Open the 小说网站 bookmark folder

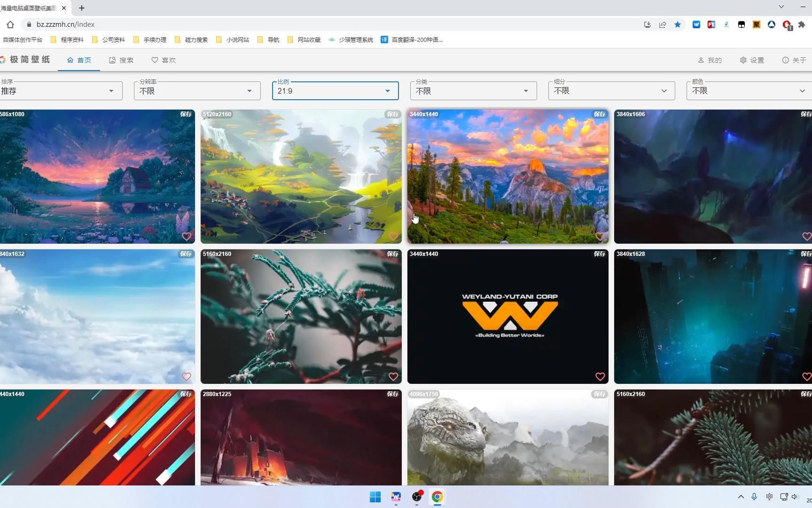(x=233, y=40)
